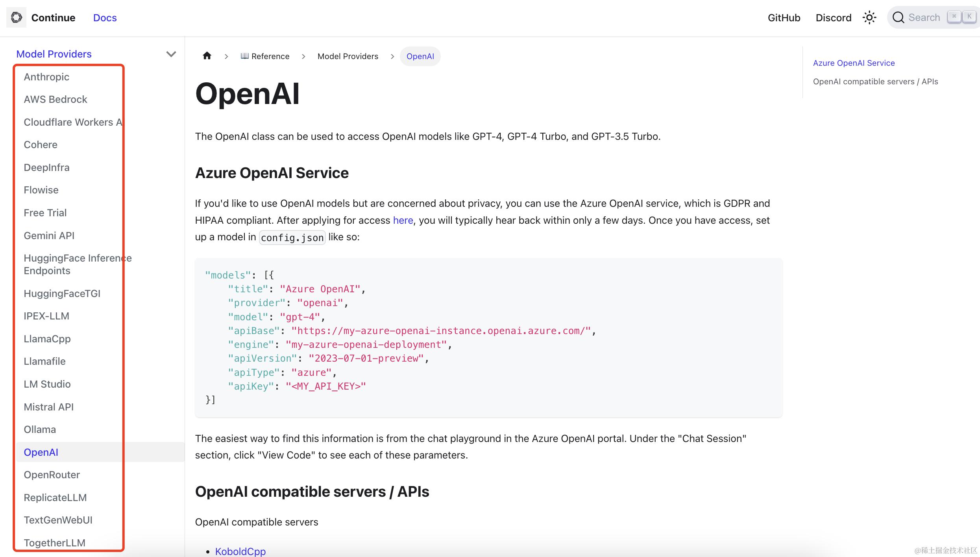The image size is (980, 557).
Task: Click the 'here' Azure access link
Action: click(x=403, y=220)
